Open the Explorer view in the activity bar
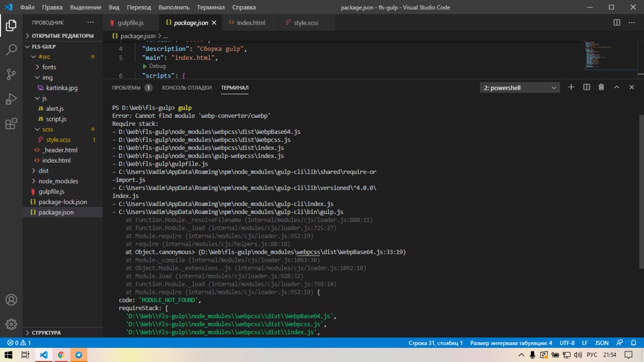This screenshot has width=644, height=362. [x=11, y=25]
